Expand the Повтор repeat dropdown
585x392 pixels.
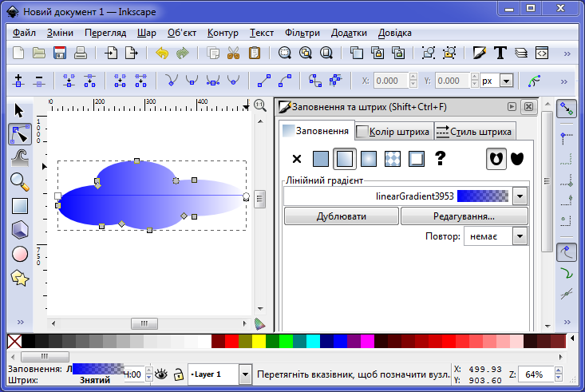pos(520,236)
